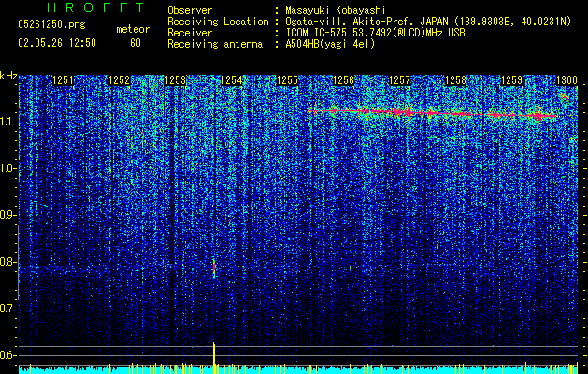Click the 1253 time marker
Screen dimensions: 588x374
click(x=175, y=80)
